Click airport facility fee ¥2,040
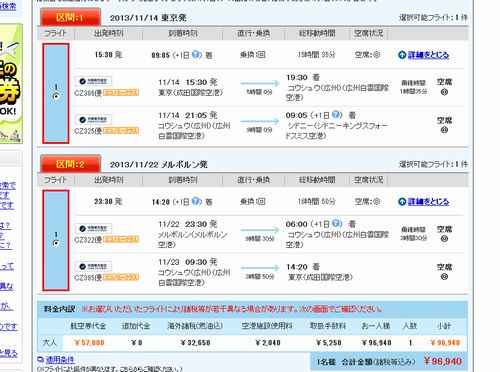This screenshot has height=372, width=500. coord(268,343)
